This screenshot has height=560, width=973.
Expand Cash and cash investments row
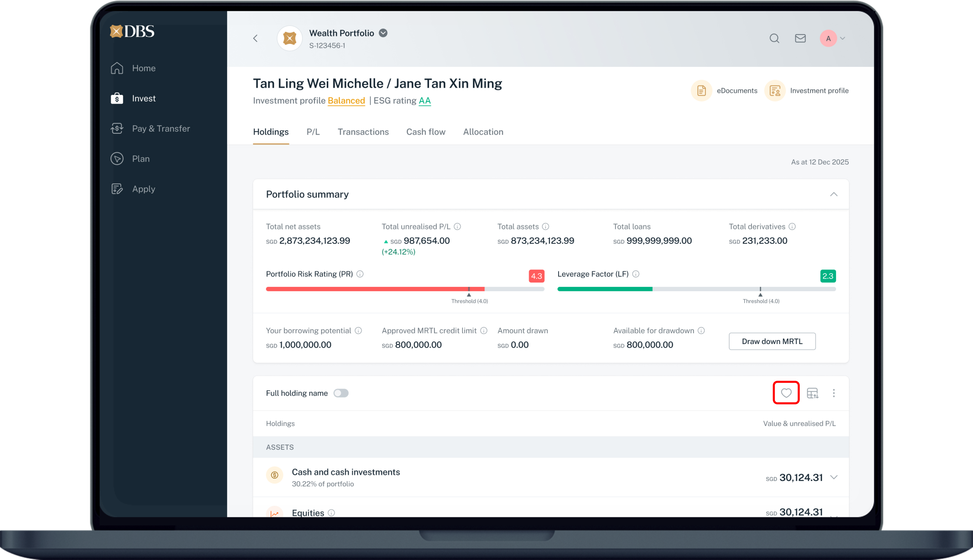(834, 477)
